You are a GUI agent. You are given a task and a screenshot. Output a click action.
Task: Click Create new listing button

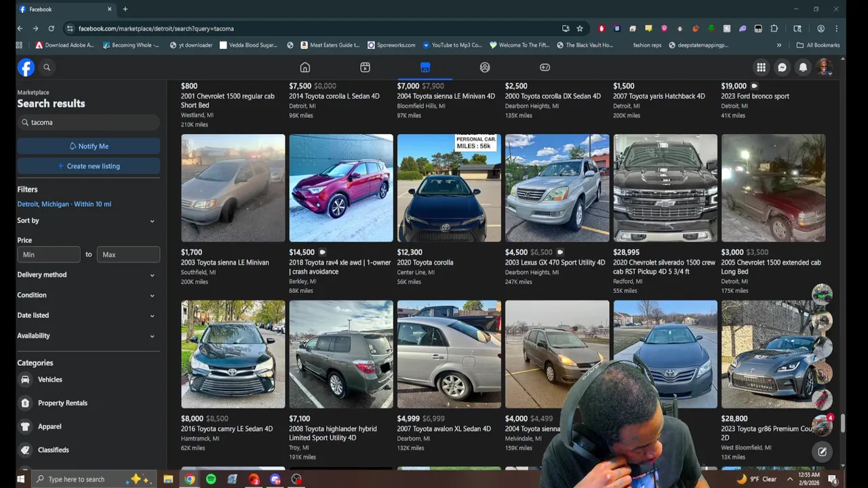point(89,166)
